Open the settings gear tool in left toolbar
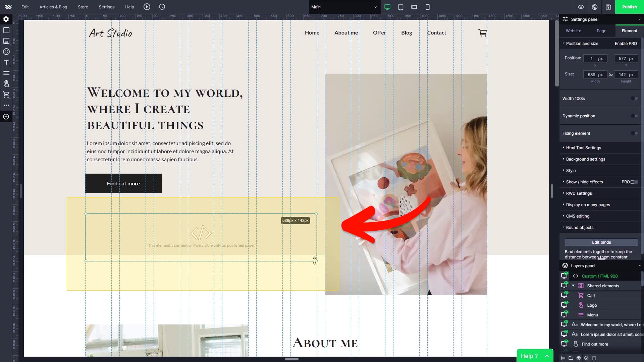The image size is (644, 362). click(x=6, y=19)
